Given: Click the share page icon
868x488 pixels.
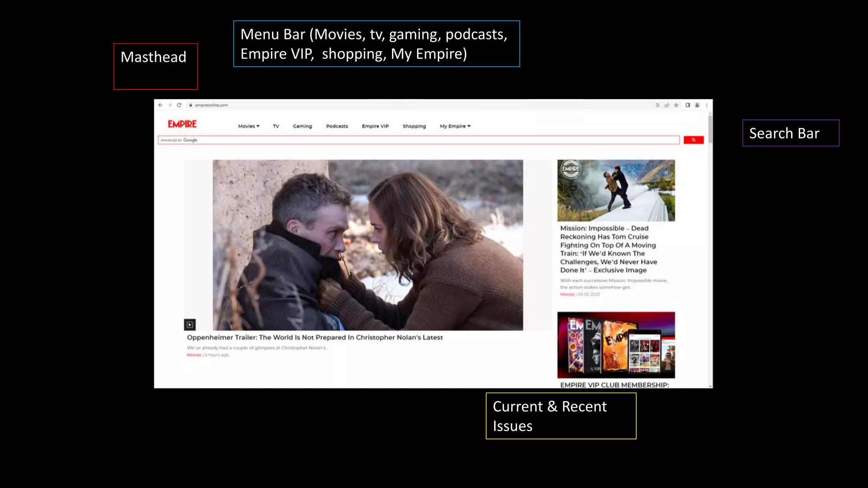Looking at the screenshot, I should click(667, 105).
